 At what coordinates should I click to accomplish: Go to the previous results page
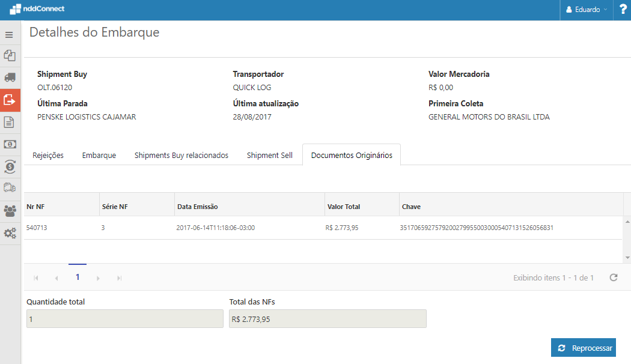56,278
